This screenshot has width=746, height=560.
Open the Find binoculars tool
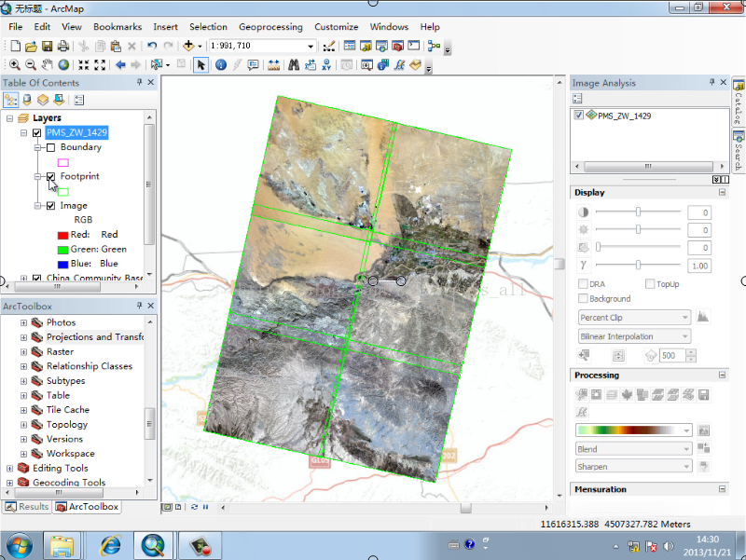(293, 65)
